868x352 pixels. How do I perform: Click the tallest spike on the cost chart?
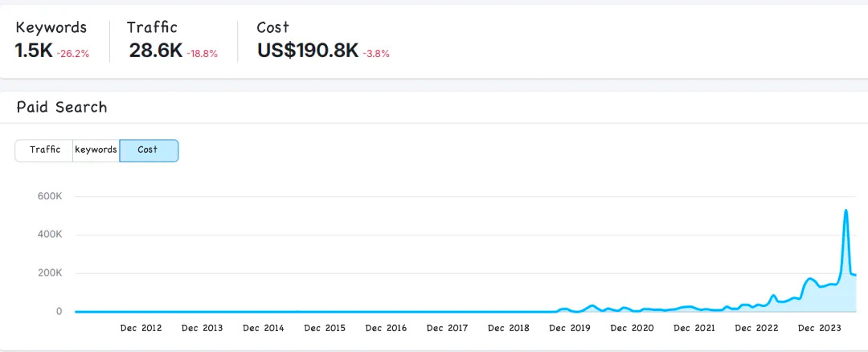pos(845,211)
